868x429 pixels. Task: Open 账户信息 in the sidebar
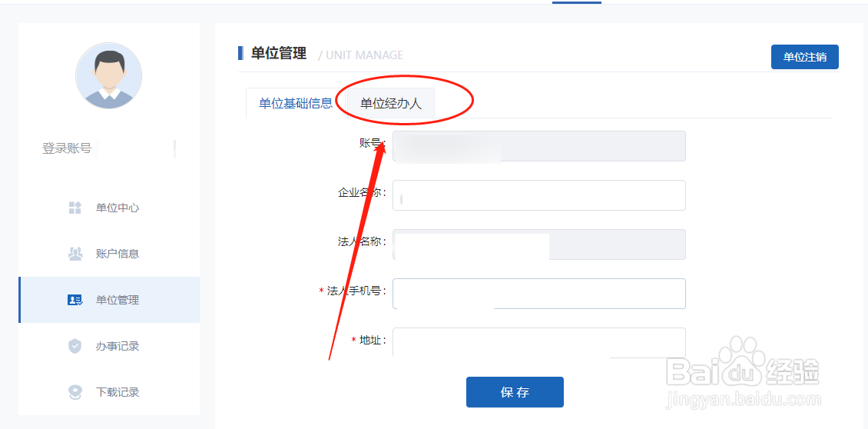pos(109,254)
